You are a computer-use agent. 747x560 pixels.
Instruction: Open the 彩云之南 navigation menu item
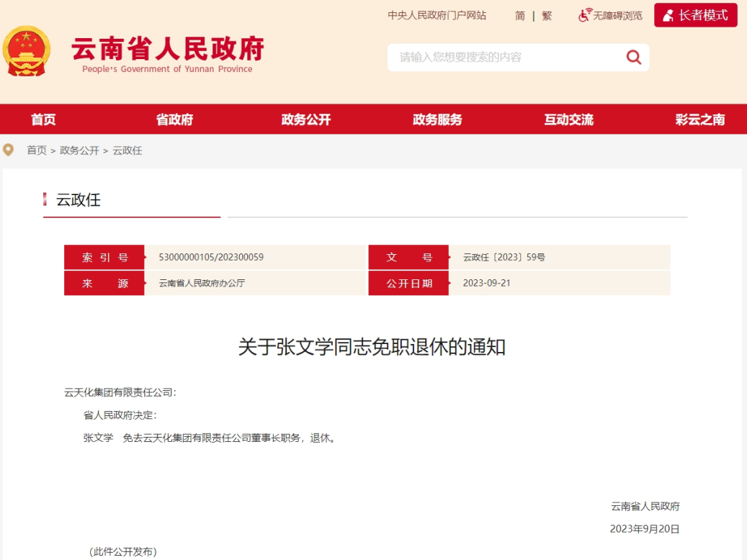[700, 119]
